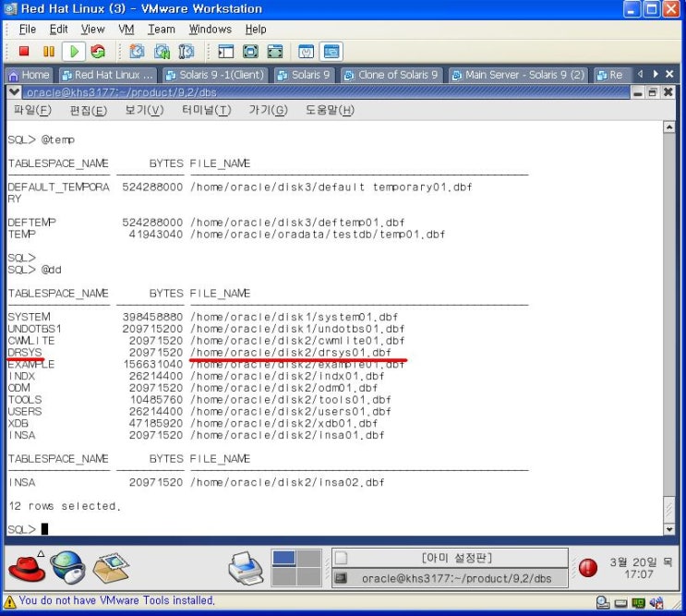Open the File menu in VMware
This screenshot has width=686, height=616.
27,30
